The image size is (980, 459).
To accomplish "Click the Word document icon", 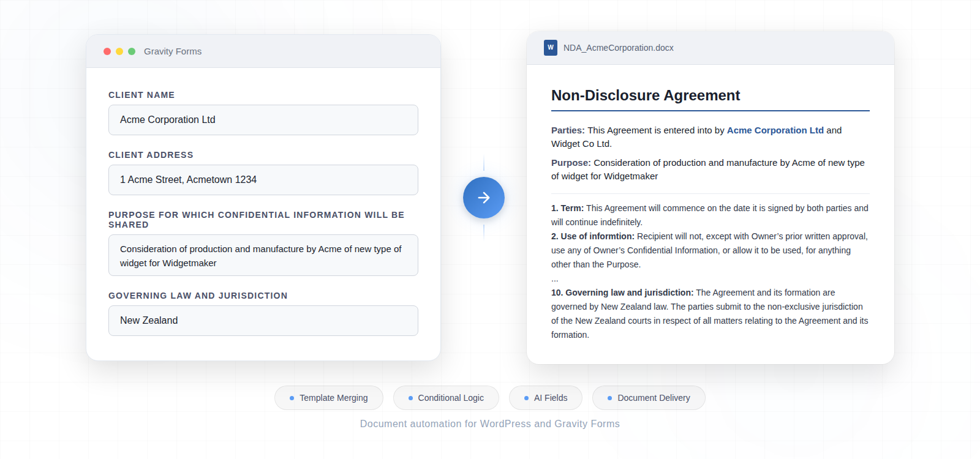I will pos(550,48).
